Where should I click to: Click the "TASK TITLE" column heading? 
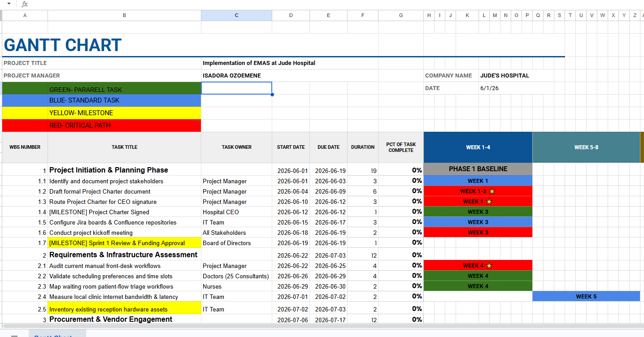[124, 147]
